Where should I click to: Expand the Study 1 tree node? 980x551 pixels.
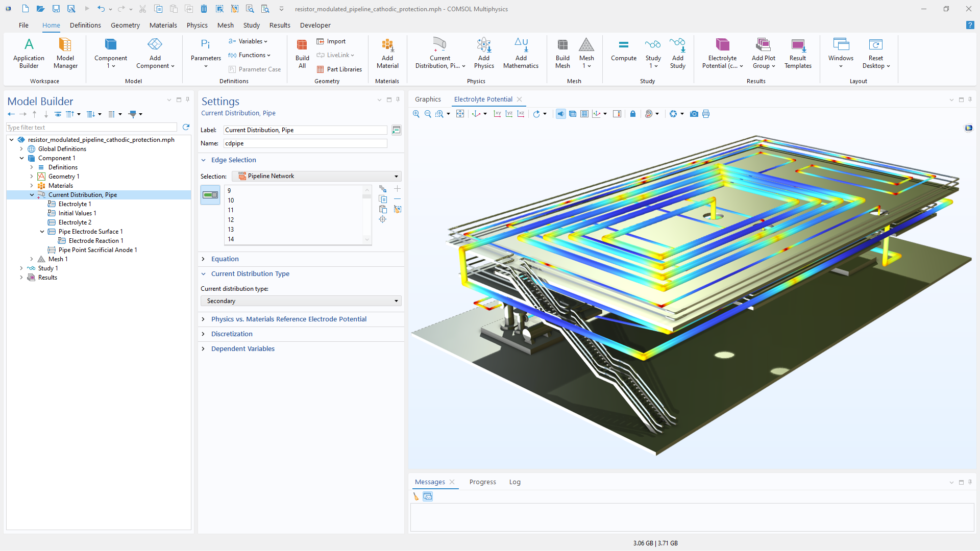[21, 268]
